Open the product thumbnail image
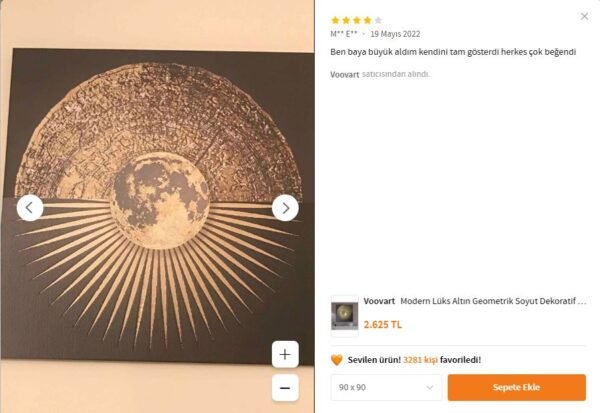The image size is (600, 413). (344, 314)
